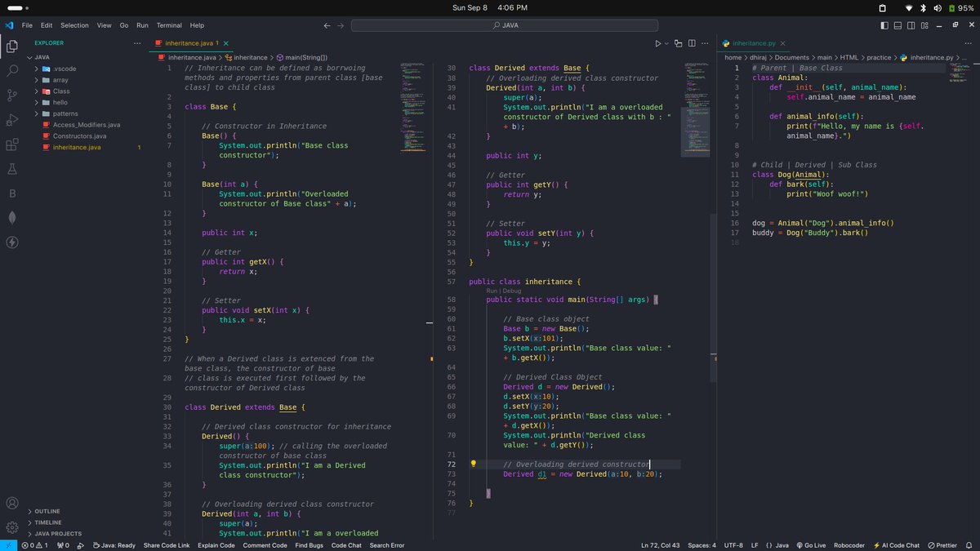The height and width of the screenshot is (551, 980).
Task: Open the File menu
Action: point(28,25)
